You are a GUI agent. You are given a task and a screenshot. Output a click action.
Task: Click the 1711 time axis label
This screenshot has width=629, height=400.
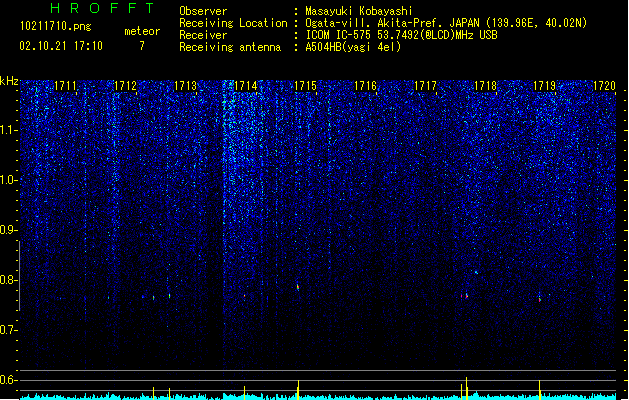[x=65, y=86]
